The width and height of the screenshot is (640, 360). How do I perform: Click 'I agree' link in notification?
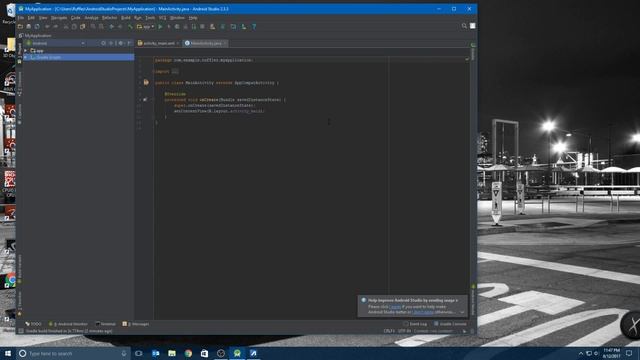click(395, 307)
